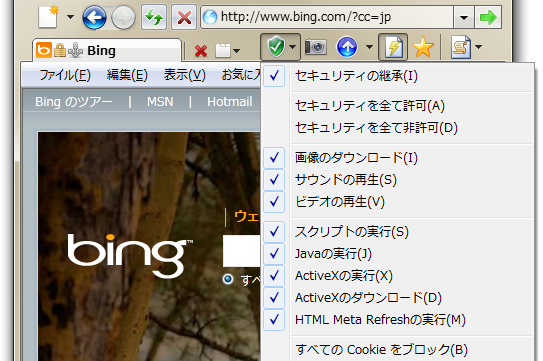Click the new page icon with star
The image size is (543, 361).
point(48,16)
